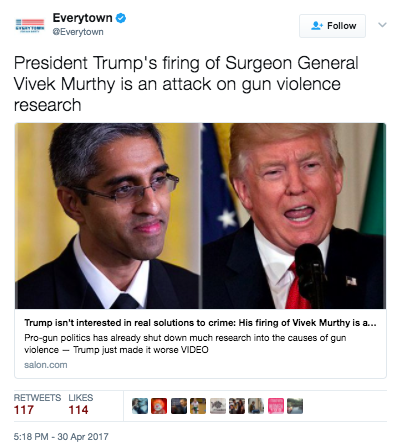View the 117 retweets list

(x=37, y=404)
